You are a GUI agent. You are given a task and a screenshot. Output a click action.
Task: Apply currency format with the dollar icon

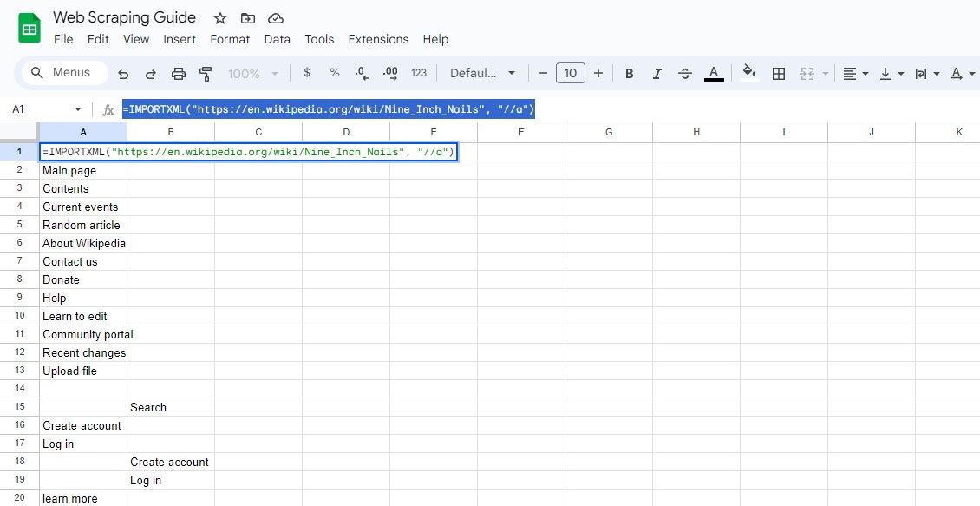307,73
